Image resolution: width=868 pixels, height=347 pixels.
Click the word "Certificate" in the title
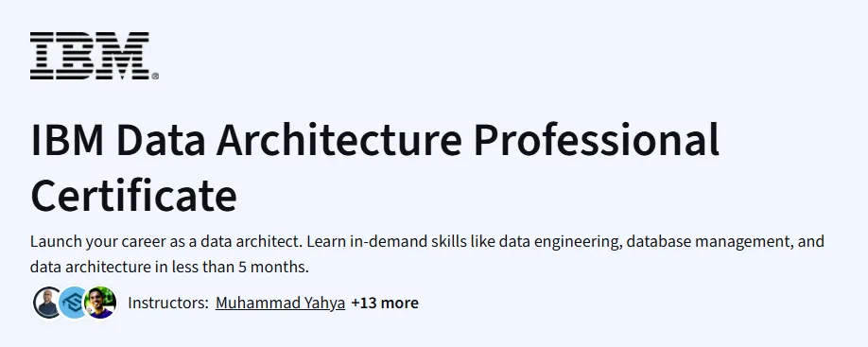pyautogui.click(x=134, y=196)
